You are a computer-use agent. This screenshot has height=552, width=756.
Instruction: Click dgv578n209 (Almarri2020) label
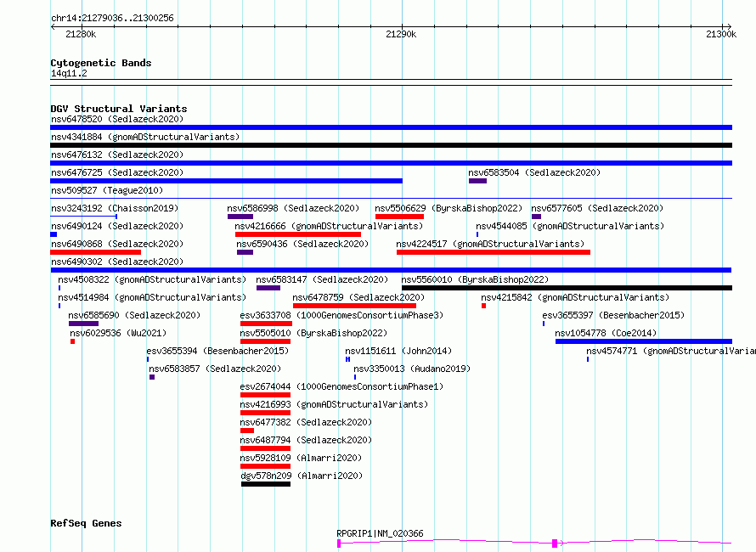(x=302, y=476)
